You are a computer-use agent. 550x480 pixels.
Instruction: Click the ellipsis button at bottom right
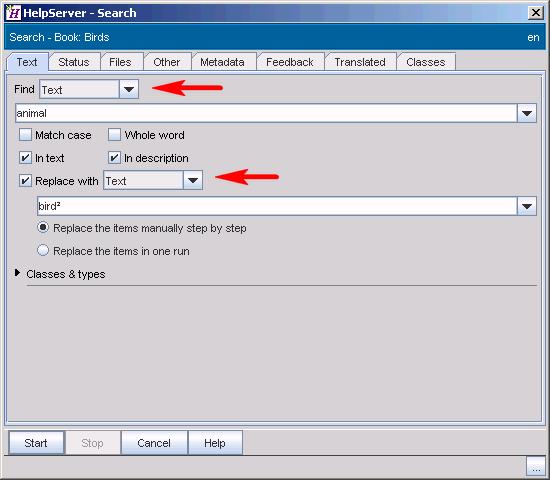click(x=535, y=466)
